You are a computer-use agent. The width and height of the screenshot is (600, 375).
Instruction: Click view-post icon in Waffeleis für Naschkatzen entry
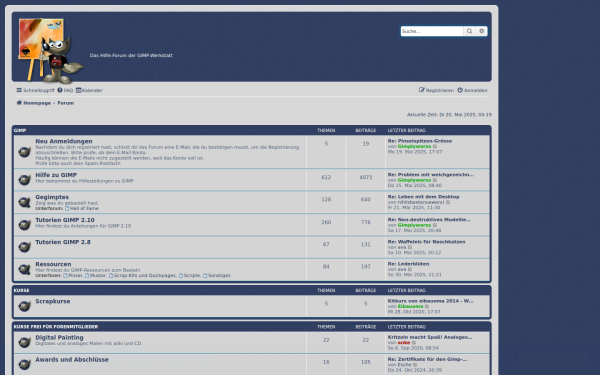click(x=410, y=248)
